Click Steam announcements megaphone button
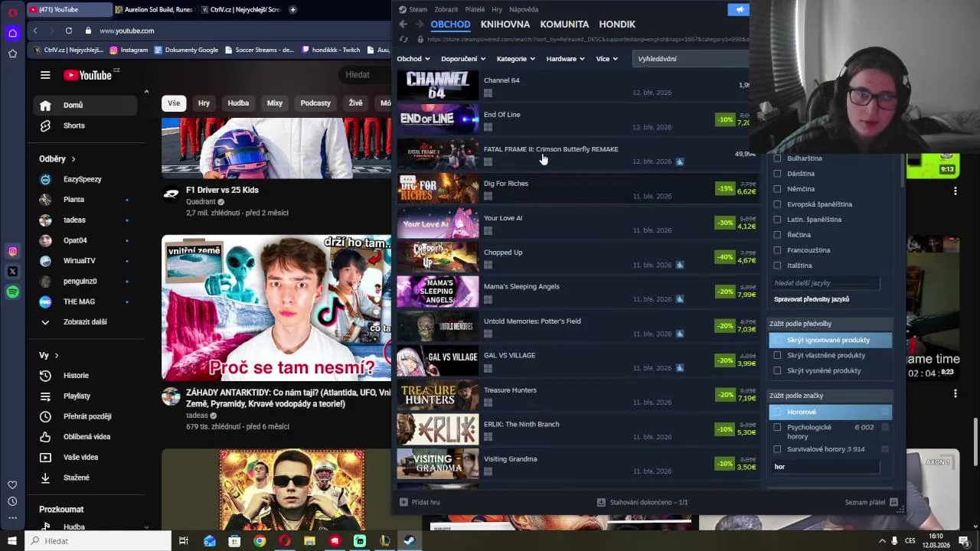980x551 pixels. (x=738, y=9)
